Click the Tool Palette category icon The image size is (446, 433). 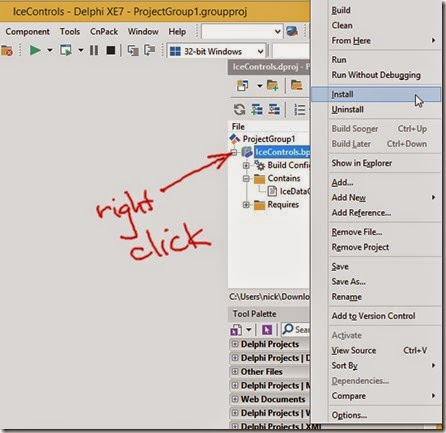click(x=236, y=330)
